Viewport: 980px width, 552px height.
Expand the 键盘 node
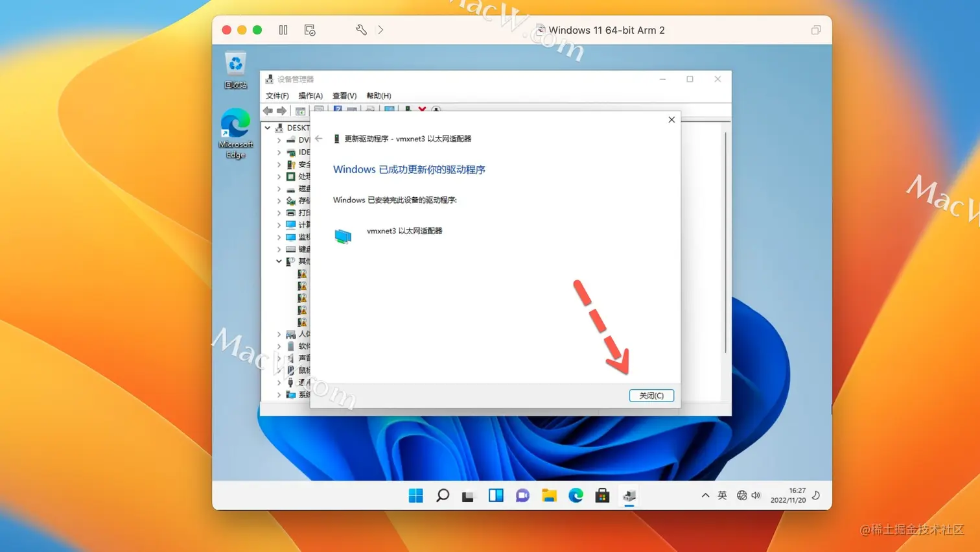click(x=279, y=249)
